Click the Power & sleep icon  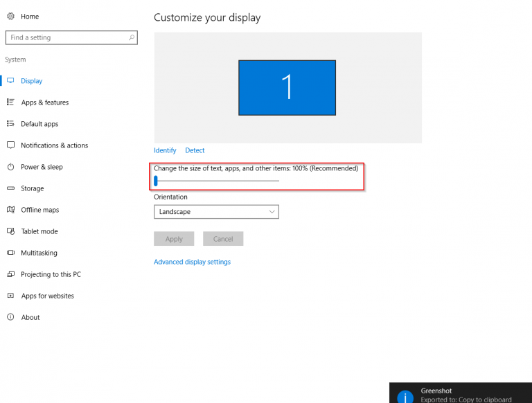[x=10, y=167]
